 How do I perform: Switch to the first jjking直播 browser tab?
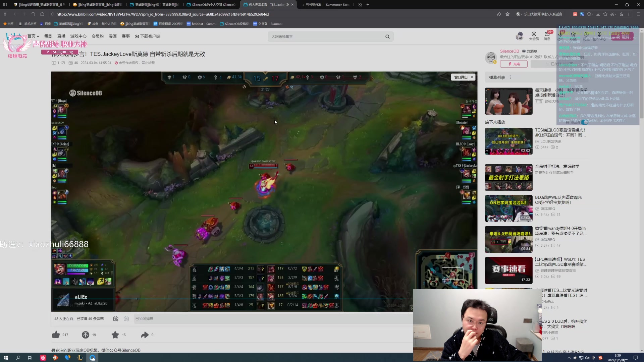click(40, 4)
